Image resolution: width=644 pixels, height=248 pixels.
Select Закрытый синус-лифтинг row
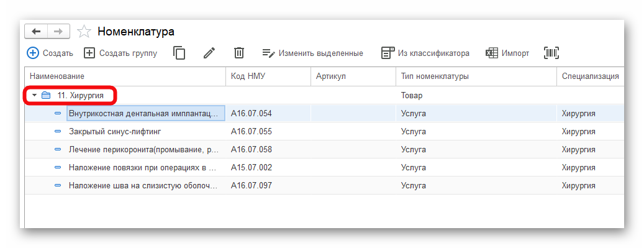[x=324, y=132]
